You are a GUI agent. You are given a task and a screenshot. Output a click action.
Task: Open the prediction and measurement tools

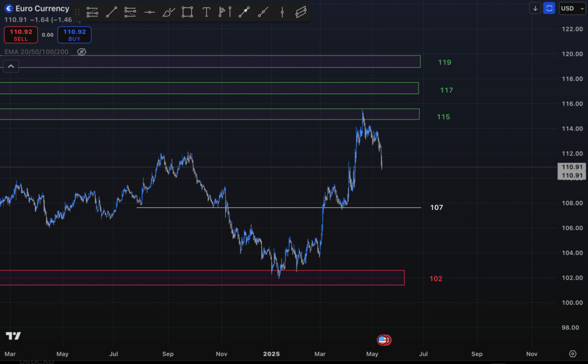[x=224, y=11]
